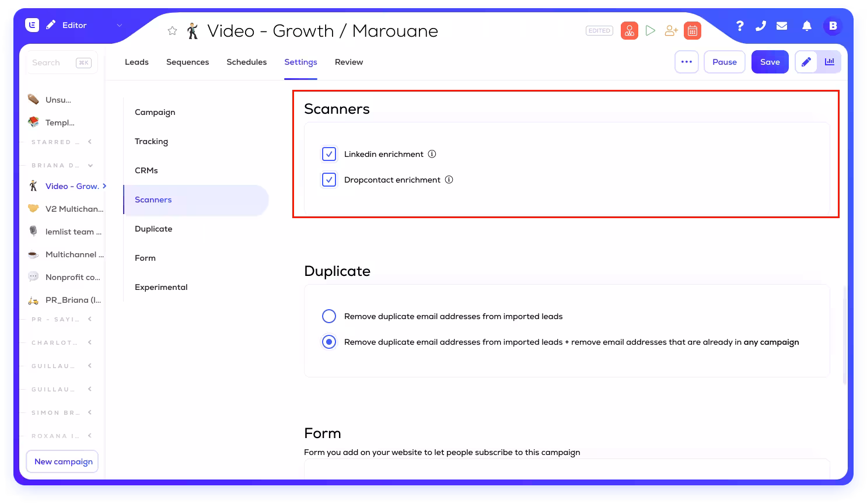The width and height of the screenshot is (867, 504).
Task: Open notifications bell
Action: click(x=806, y=26)
